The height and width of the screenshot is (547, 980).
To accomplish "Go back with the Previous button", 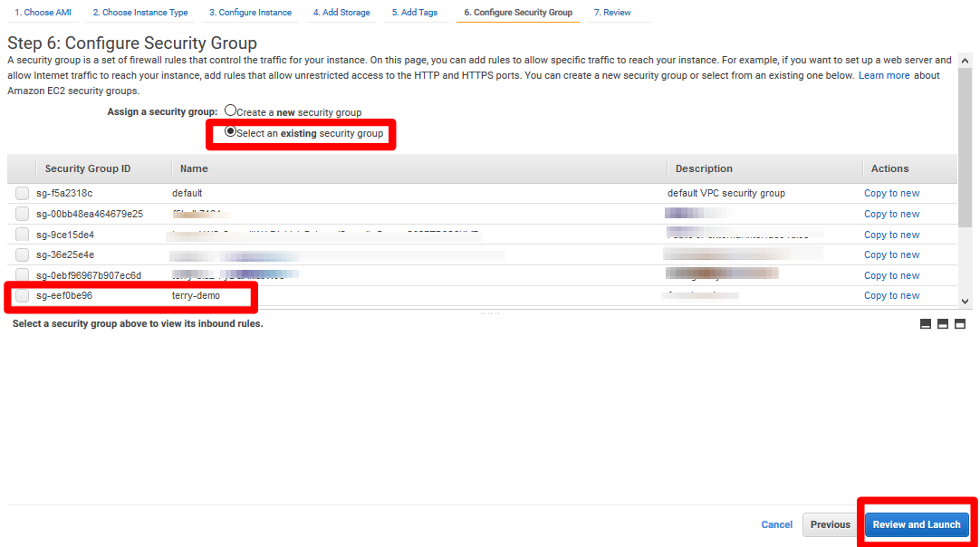I will [x=830, y=524].
